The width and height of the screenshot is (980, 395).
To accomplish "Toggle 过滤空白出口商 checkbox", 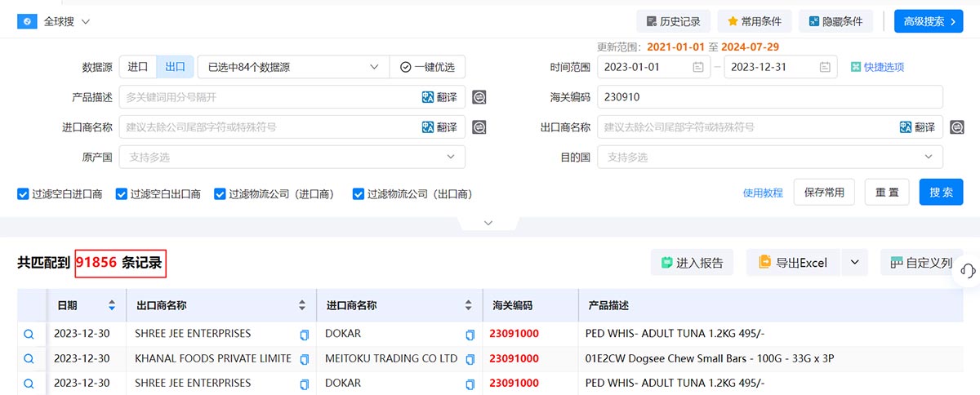I will 122,194.
